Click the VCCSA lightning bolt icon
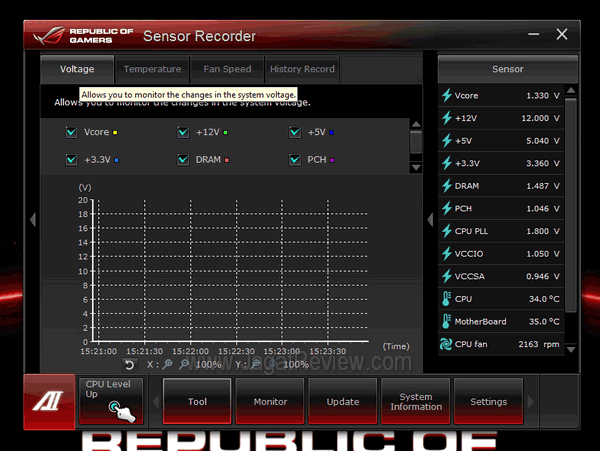This screenshot has width=600, height=451. pos(447,276)
